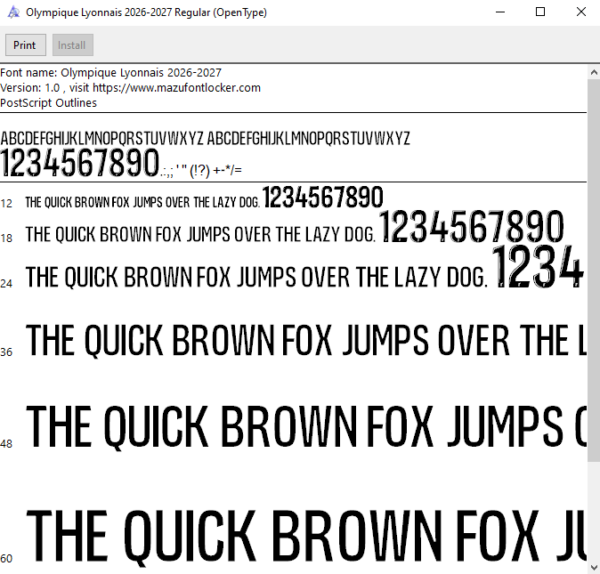This screenshot has height=574, width=600.
Task: Click the font viewer app icon in title bar
Action: [x=13, y=12]
